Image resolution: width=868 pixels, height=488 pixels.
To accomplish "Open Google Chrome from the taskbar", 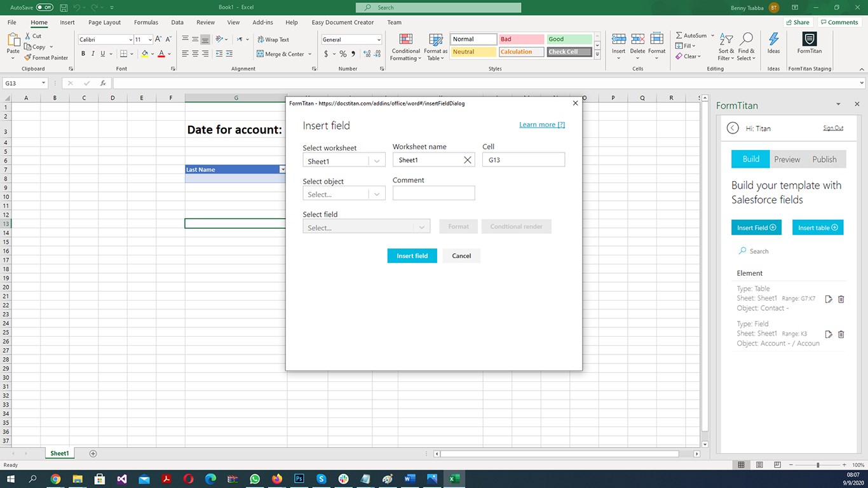I will [55, 478].
